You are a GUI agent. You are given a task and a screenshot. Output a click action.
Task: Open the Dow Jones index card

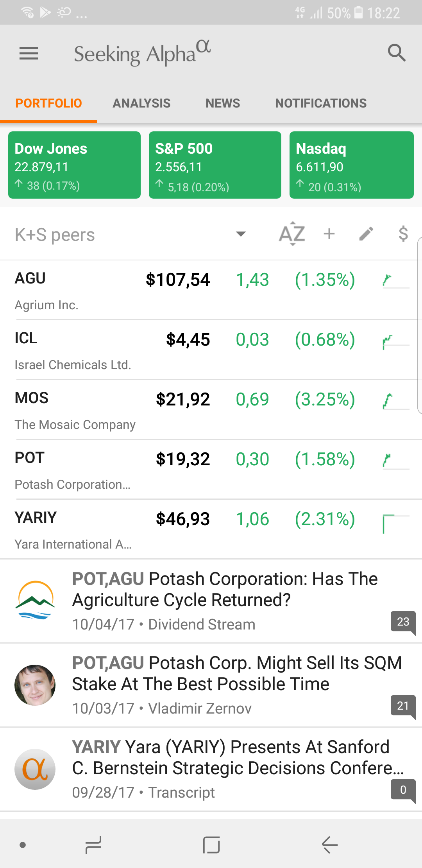pos(74,165)
